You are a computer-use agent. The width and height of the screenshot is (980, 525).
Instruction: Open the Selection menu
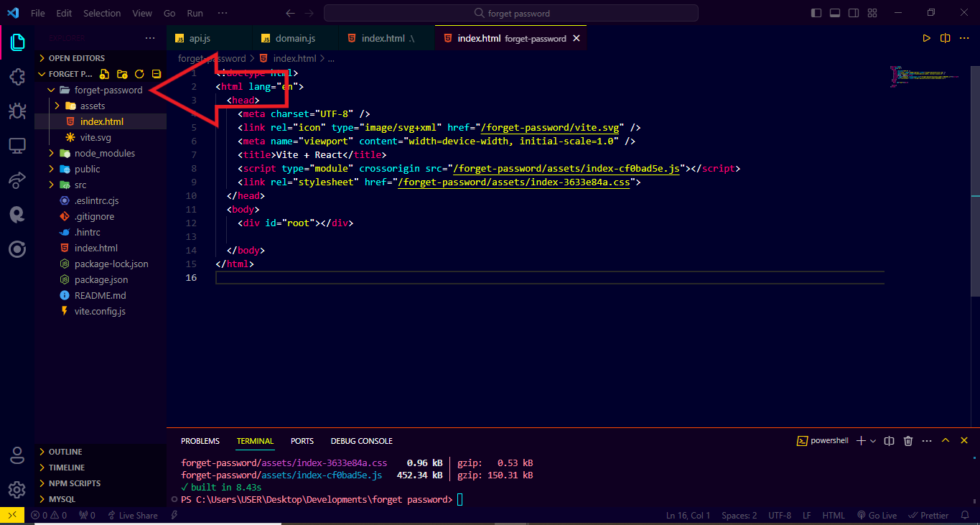click(102, 13)
